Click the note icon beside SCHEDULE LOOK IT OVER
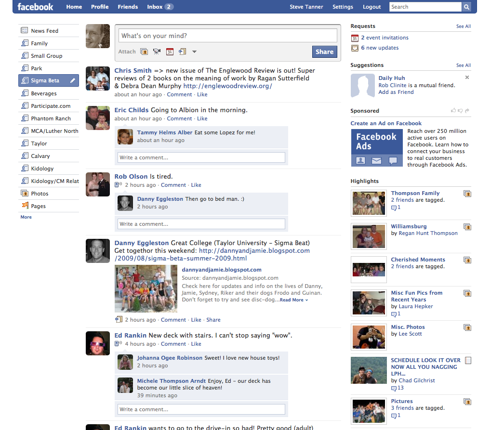The width and height of the screenshot is (504, 430). (x=468, y=361)
